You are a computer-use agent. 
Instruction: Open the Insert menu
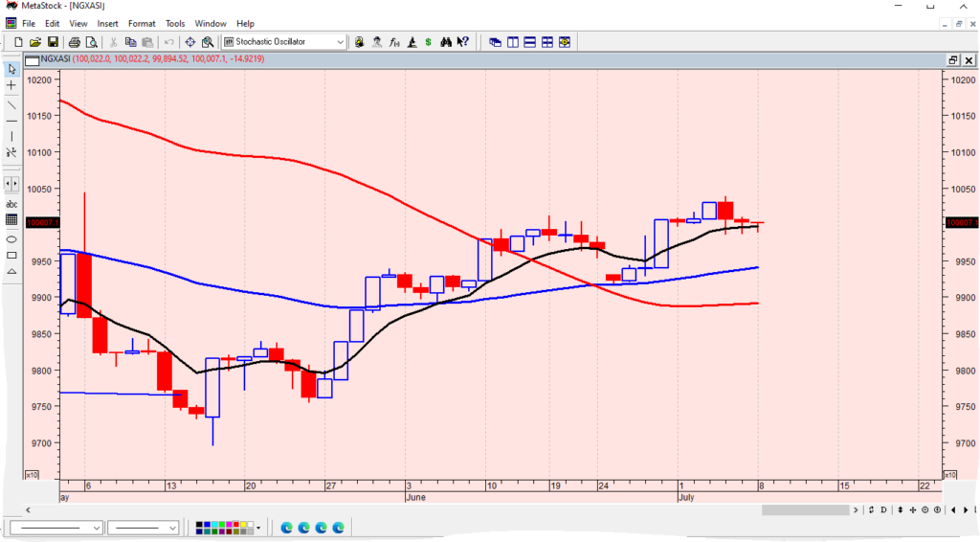[108, 23]
